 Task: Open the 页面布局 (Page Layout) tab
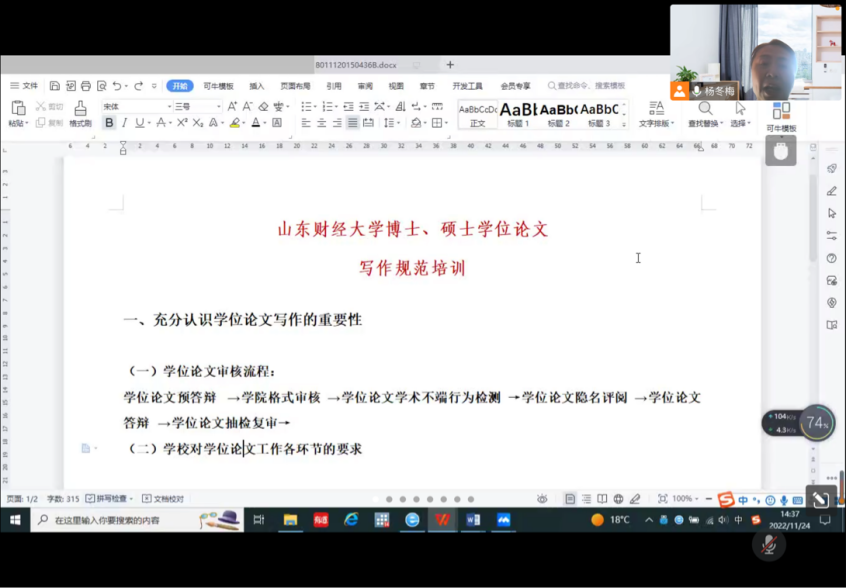(295, 86)
